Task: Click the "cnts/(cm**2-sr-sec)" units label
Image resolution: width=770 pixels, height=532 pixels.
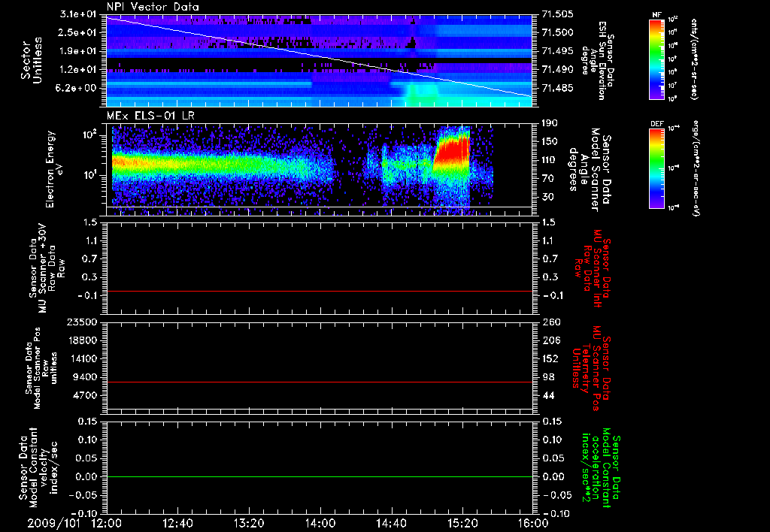Action: [694, 59]
